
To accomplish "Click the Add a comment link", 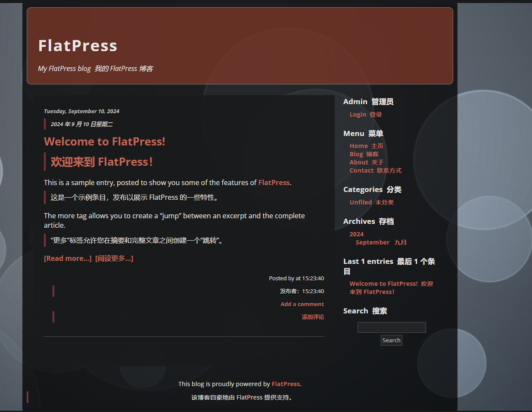I will pos(302,304).
